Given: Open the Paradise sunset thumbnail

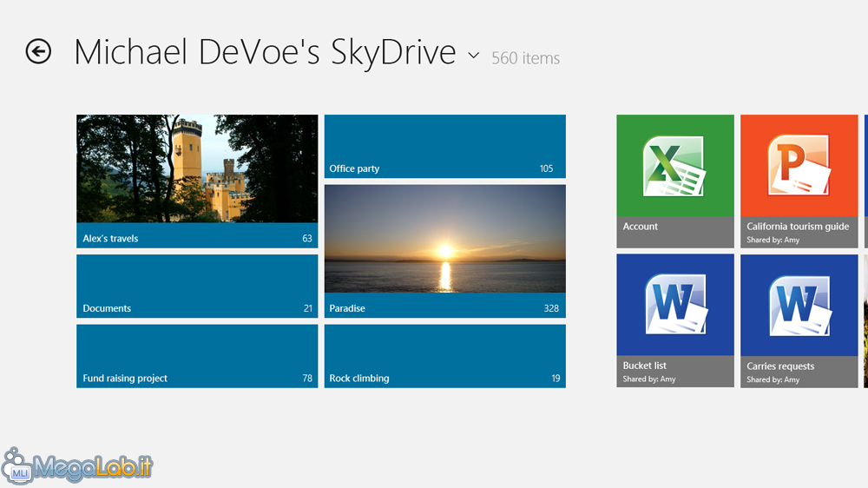Looking at the screenshot, I should point(445,239).
